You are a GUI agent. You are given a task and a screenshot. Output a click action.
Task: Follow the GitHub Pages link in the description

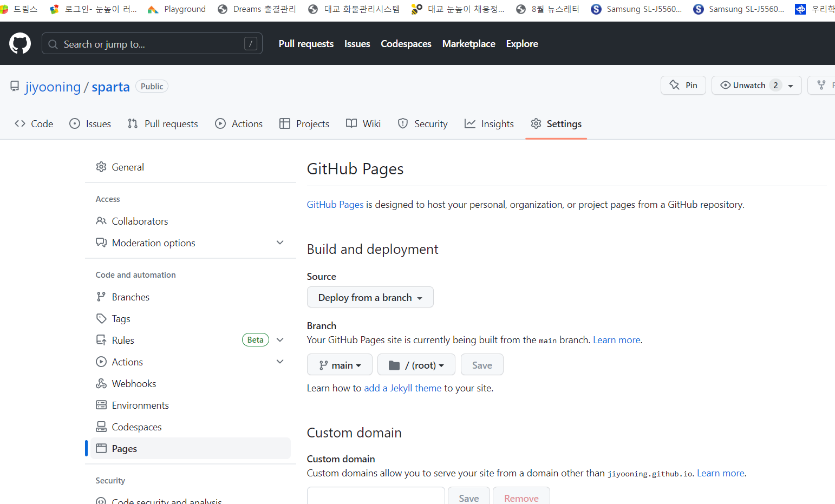[335, 205]
